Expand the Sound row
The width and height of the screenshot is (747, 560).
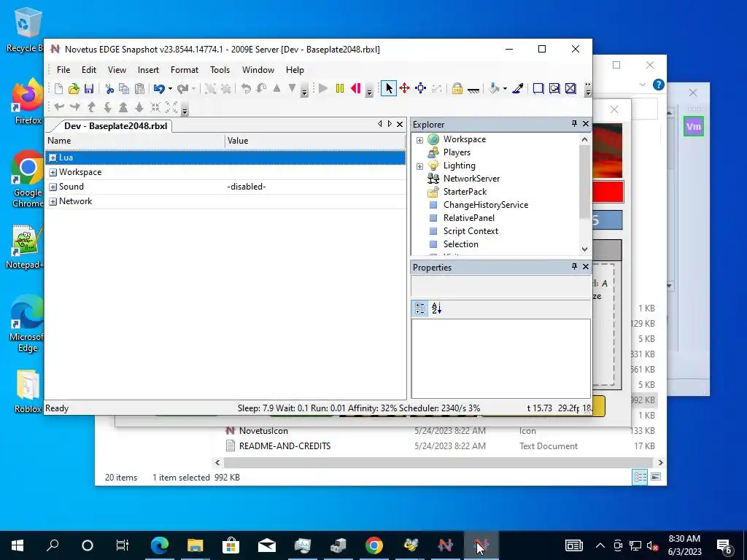(53, 187)
